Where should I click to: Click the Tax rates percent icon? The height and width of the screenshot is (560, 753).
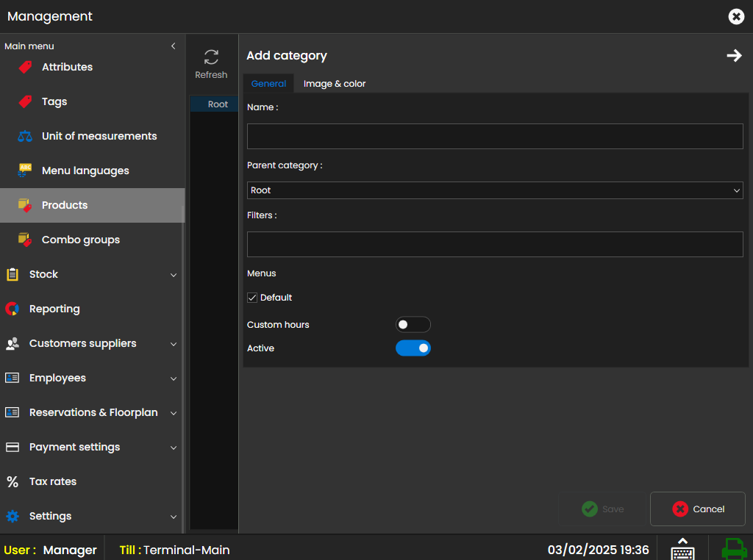coord(13,482)
